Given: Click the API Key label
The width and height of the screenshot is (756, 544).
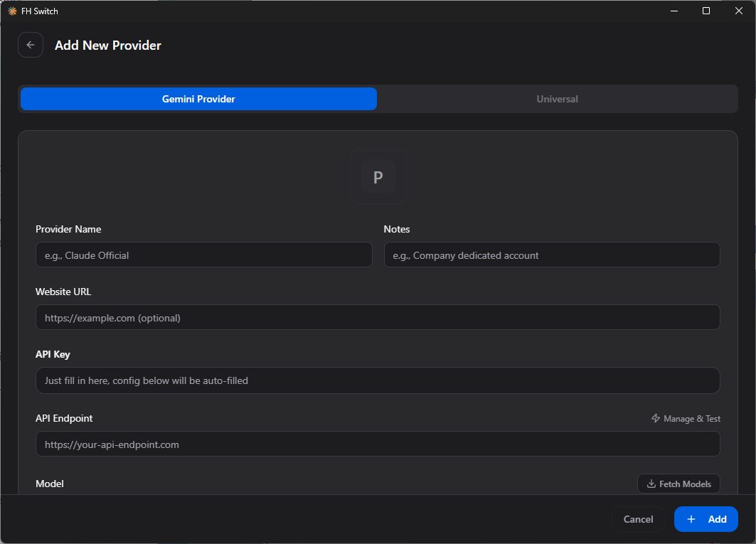Looking at the screenshot, I should (x=53, y=354).
